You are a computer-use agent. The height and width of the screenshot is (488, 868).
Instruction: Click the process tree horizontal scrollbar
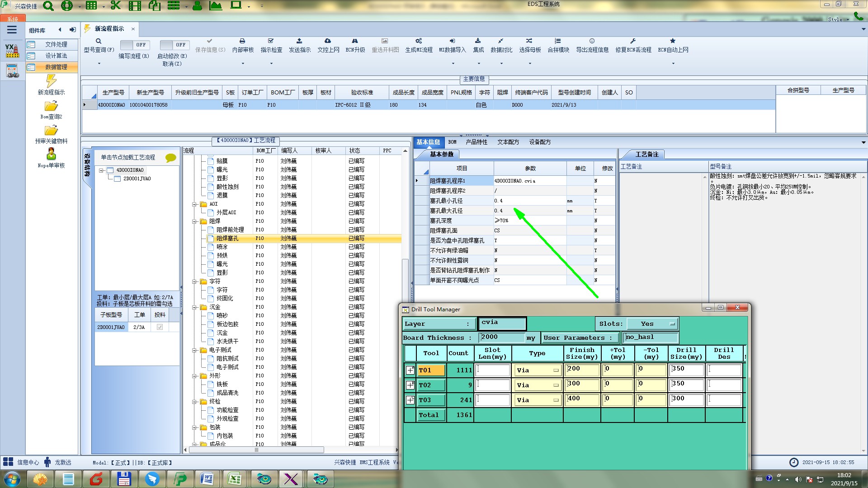(256, 450)
